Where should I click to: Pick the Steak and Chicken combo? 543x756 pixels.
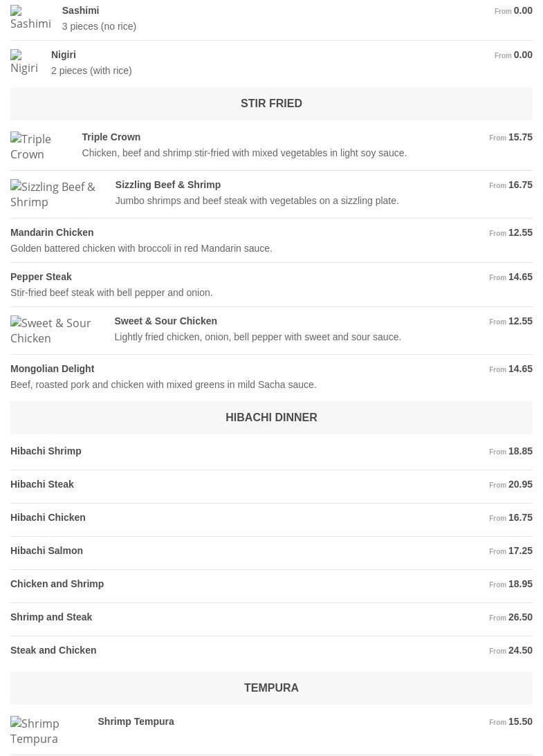[x=53, y=650]
